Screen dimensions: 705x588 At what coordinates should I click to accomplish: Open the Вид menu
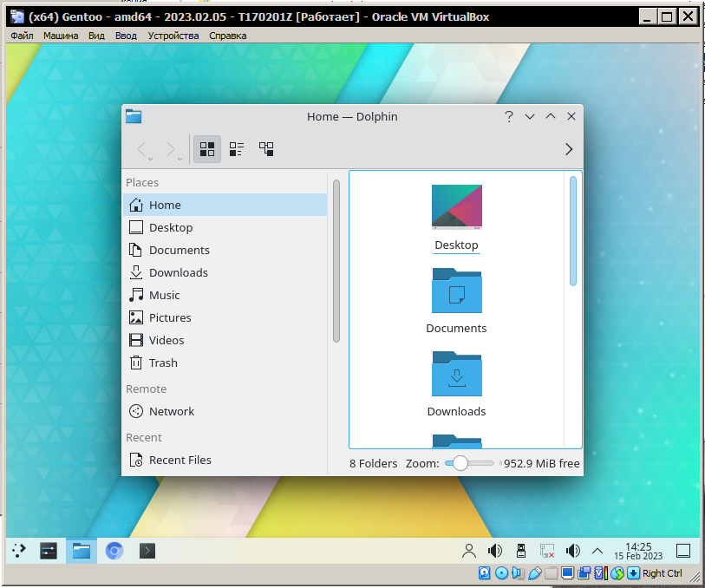96,36
